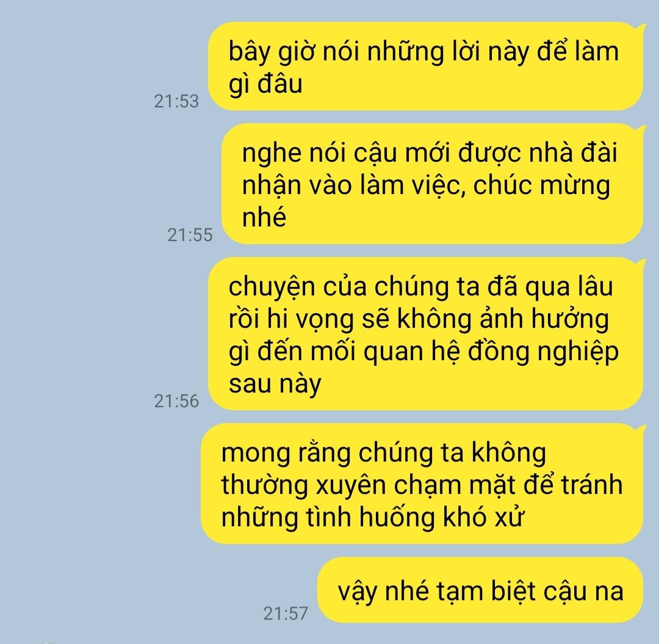Click the empty chat background left of messages

[76, 319]
